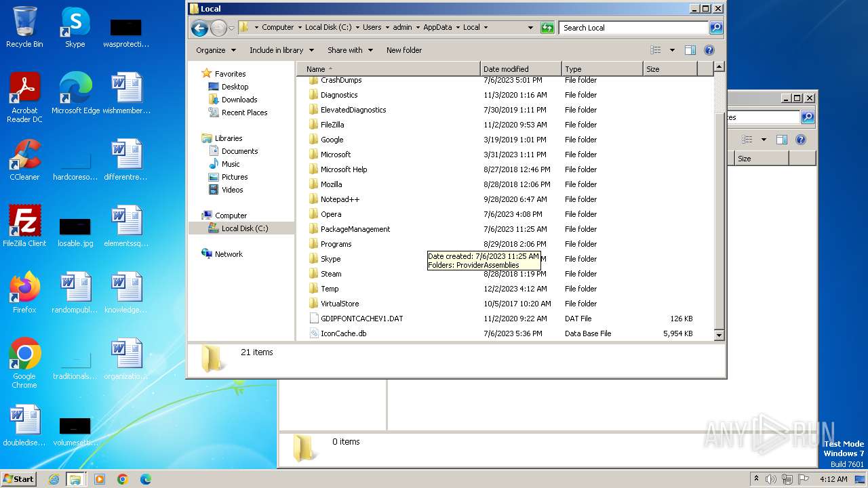Open Windows Media Player from the taskbar
Viewport: 868px width, 488px height.
pyautogui.click(x=100, y=479)
